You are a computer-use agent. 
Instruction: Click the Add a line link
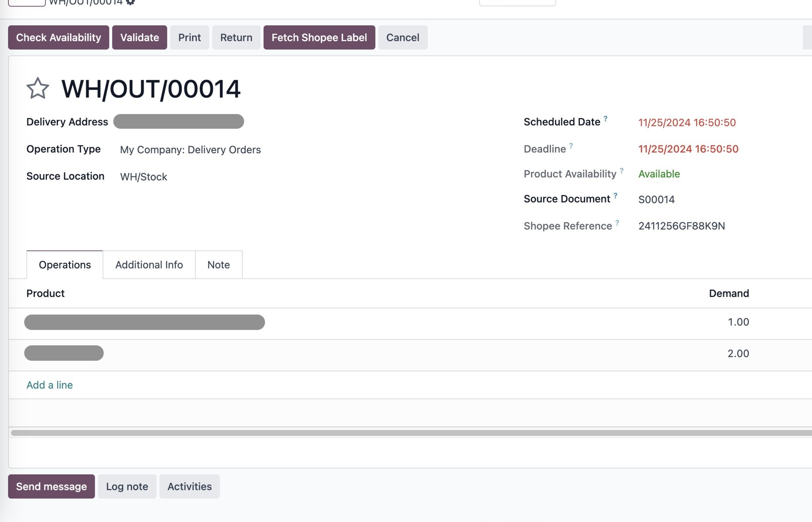point(49,384)
